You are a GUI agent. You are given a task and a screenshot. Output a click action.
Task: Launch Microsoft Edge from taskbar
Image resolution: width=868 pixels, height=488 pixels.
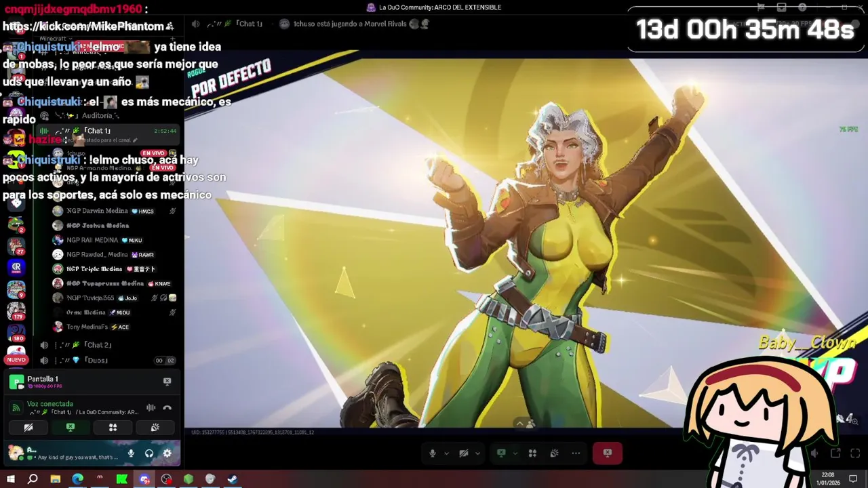[77, 479]
